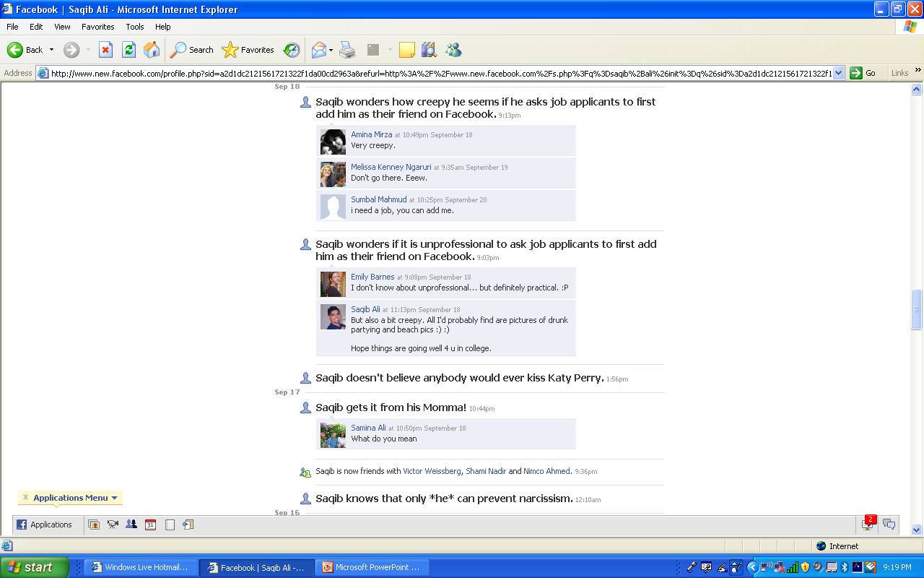Open the Research books toolbar icon
Viewport: 924px width, 578px height.
[429, 50]
